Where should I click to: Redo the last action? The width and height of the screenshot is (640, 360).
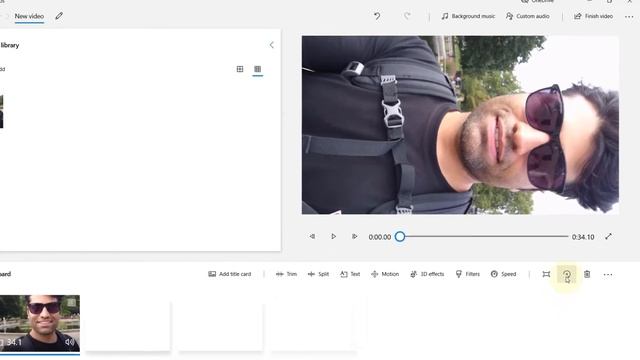[407, 16]
